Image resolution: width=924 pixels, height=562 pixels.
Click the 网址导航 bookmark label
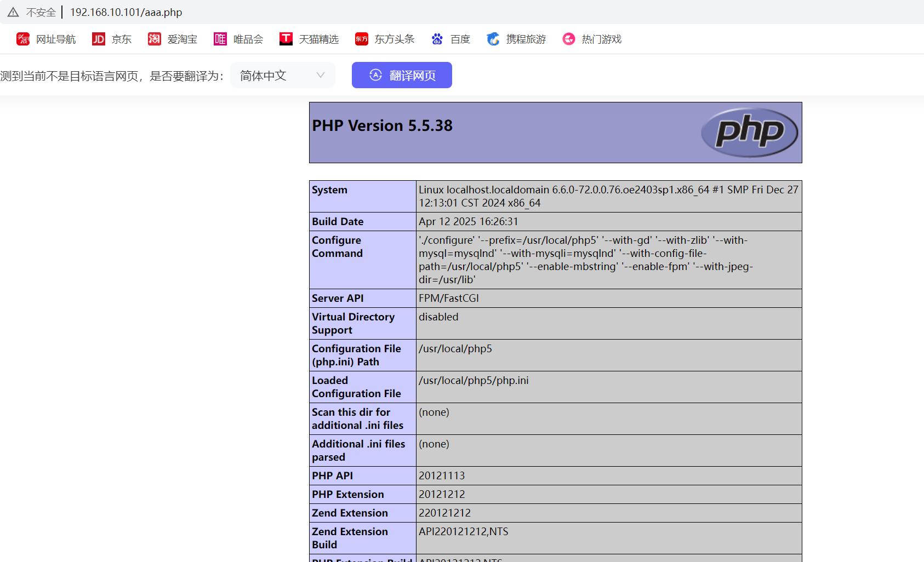click(56, 39)
